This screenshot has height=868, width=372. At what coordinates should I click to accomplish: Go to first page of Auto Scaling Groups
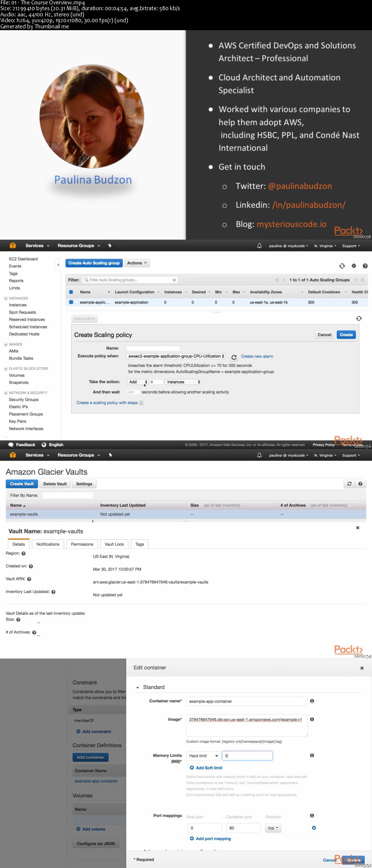click(x=277, y=280)
